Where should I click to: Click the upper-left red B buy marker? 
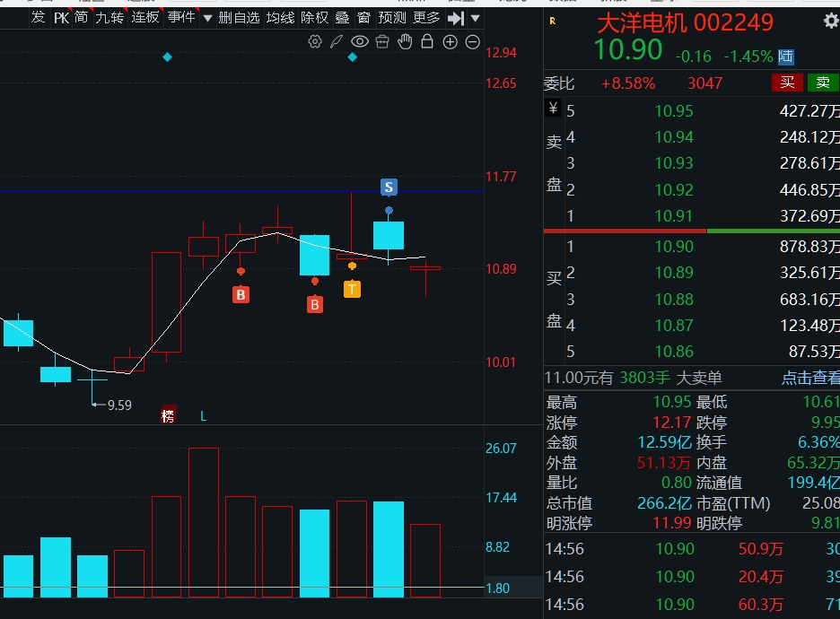[x=241, y=294]
